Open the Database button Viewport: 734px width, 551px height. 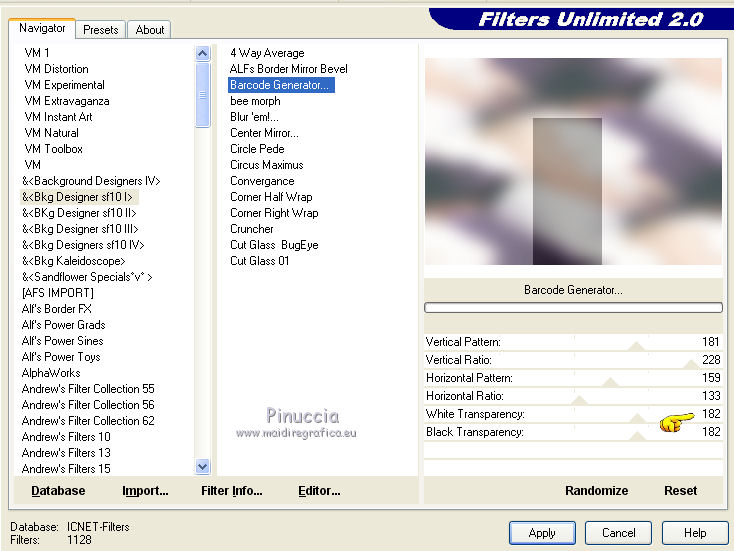point(58,491)
